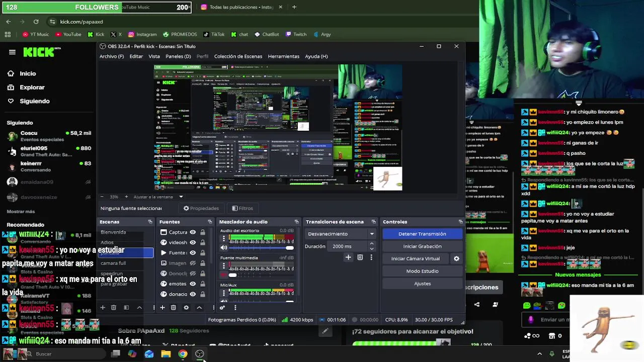Open the Editar menu in OBS
The width and height of the screenshot is (644, 362).
[136, 56]
